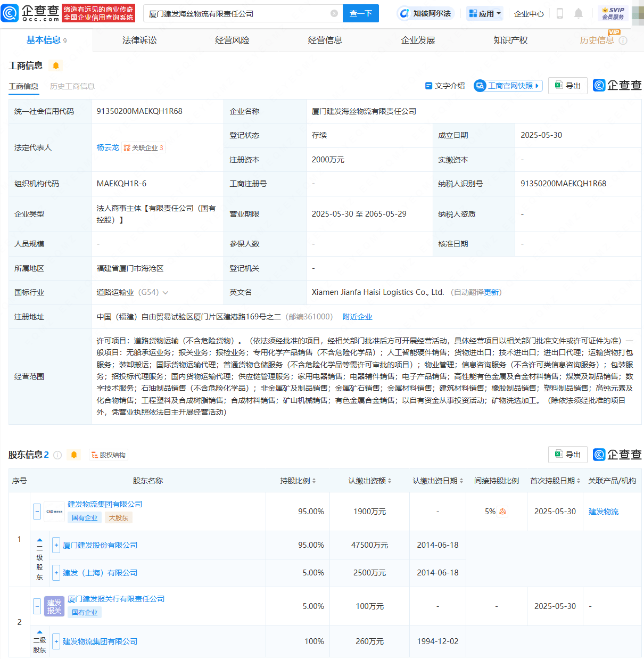Viewport: 644px width, 659px height.
Task: Open 建发物流集团有限公司 with 95.00% holding
Action: pyautogui.click(x=105, y=504)
